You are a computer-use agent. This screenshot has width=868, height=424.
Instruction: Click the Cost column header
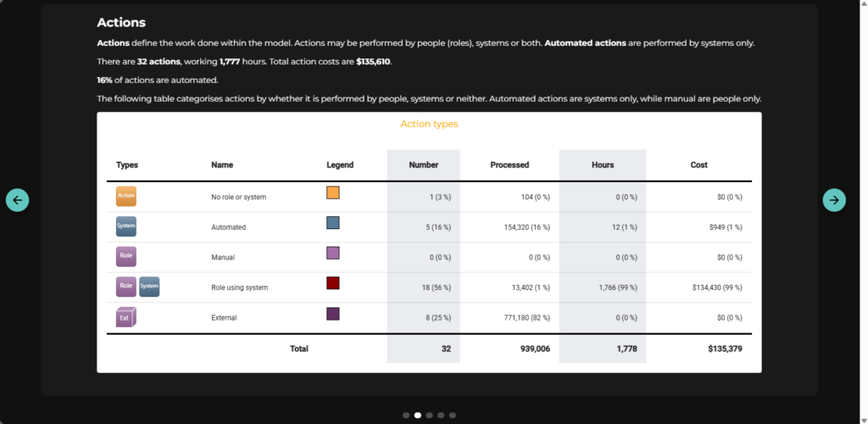[x=698, y=165]
